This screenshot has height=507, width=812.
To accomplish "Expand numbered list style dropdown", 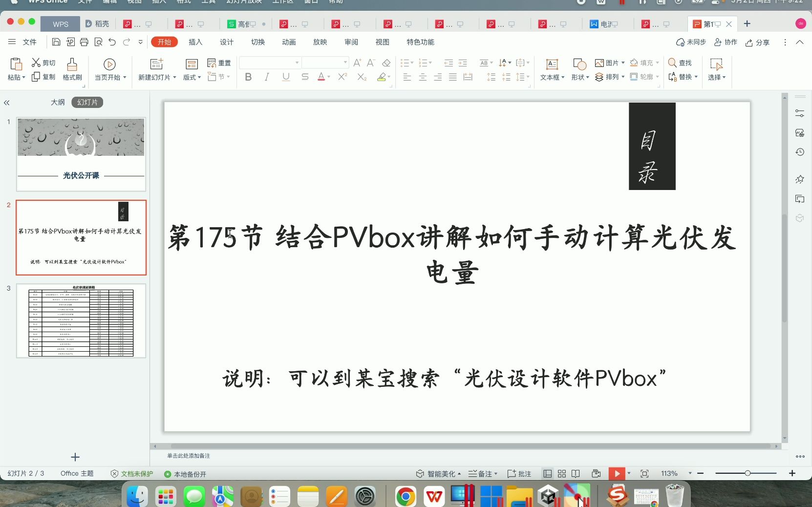I will [x=430, y=63].
